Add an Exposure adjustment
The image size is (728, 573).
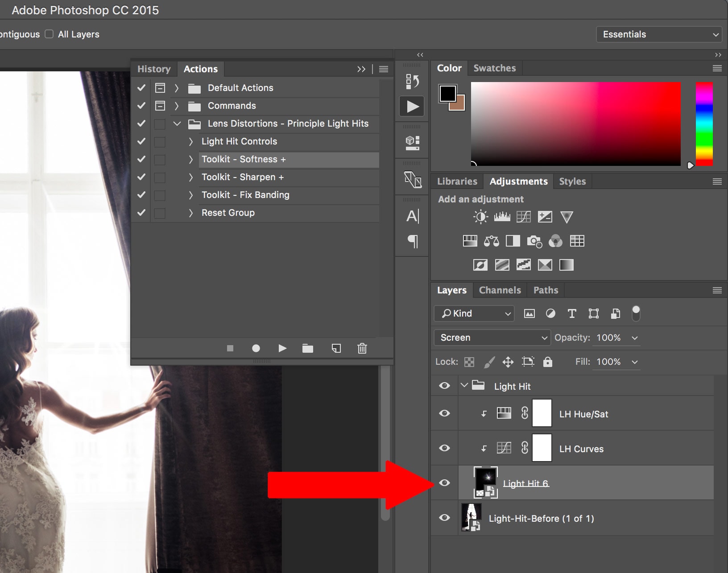click(x=545, y=217)
